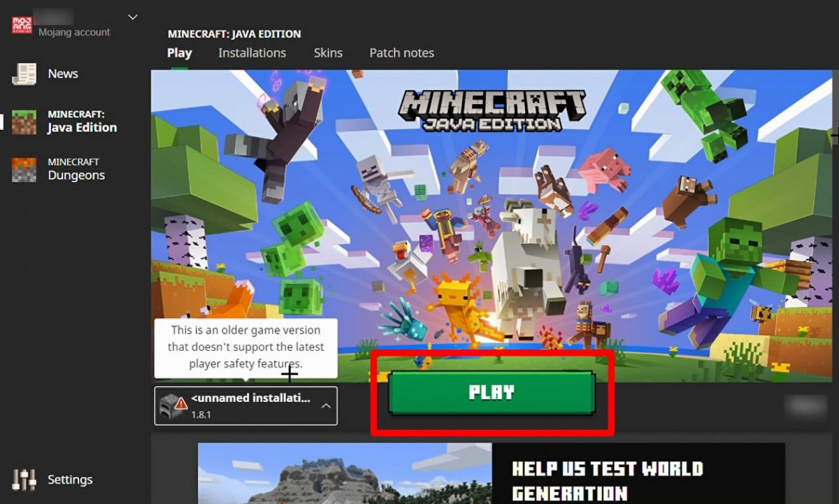
Task: Click the older game version tooltip text
Action: point(246,347)
